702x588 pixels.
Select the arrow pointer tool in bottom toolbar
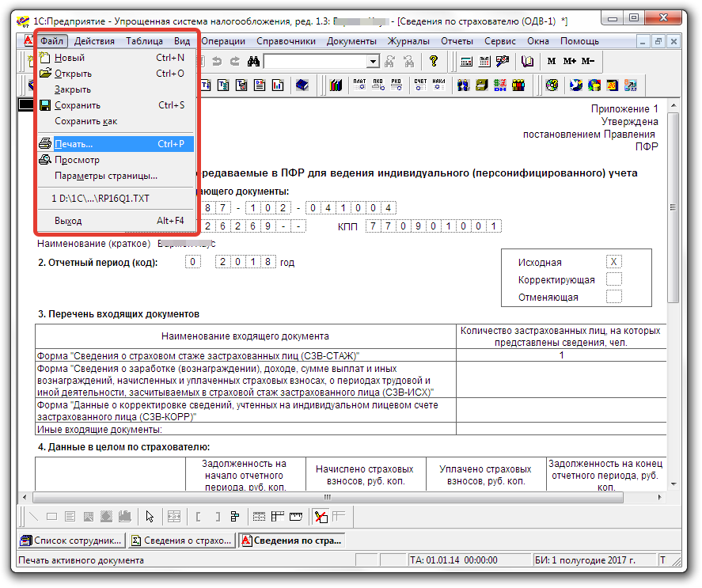[x=150, y=517]
